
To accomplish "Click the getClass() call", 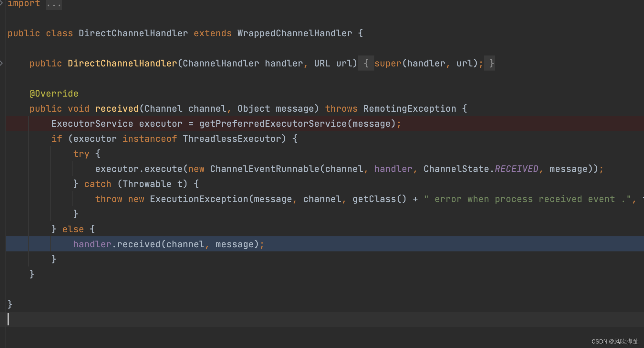I will coord(379,199).
